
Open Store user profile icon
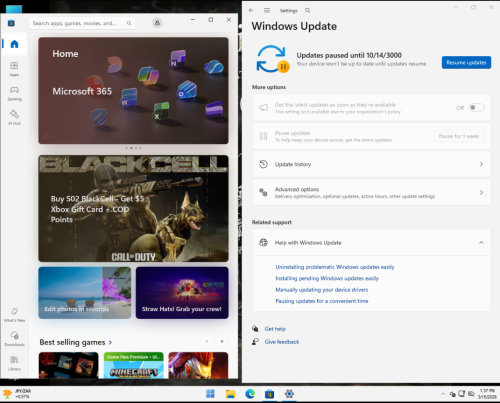pyautogui.click(x=157, y=23)
